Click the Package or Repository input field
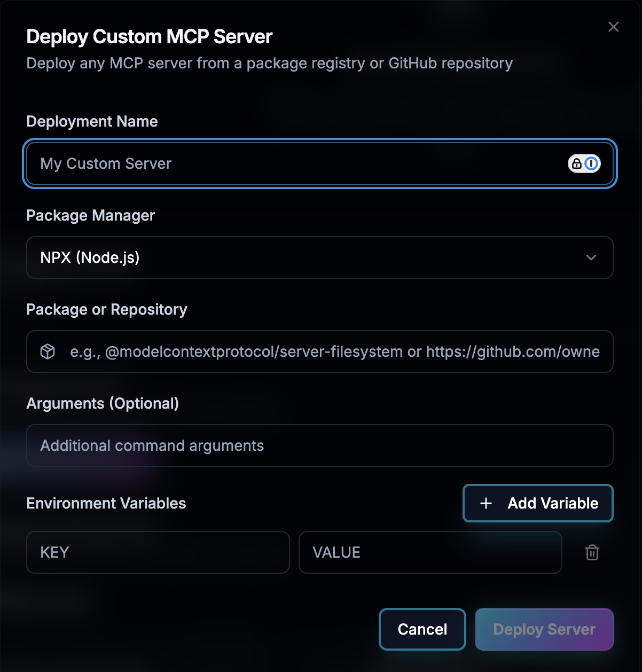The width and height of the screenshot is (642, 672). point(319,351)
